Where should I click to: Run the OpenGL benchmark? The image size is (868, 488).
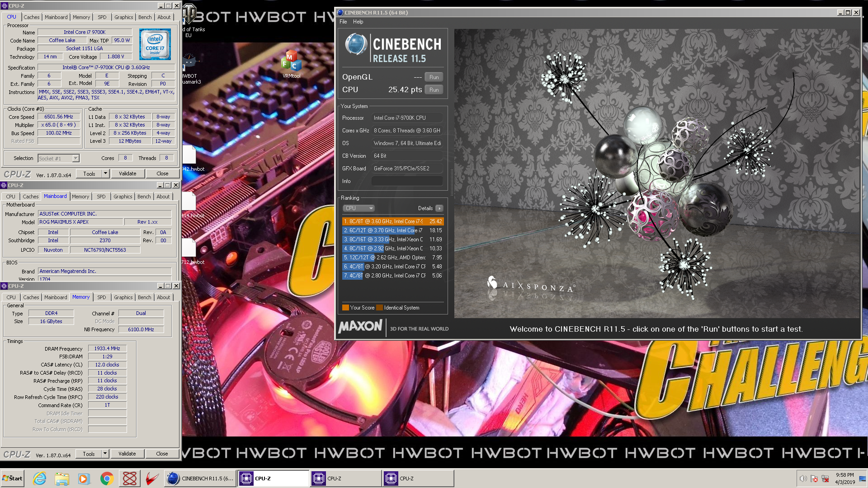coord(434,77)
